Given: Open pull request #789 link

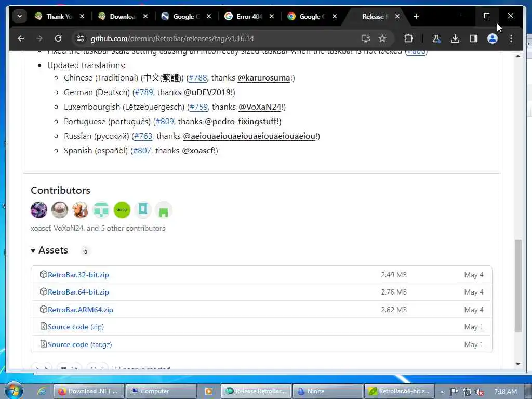Looking at the screenshot, I should point(144,92).
